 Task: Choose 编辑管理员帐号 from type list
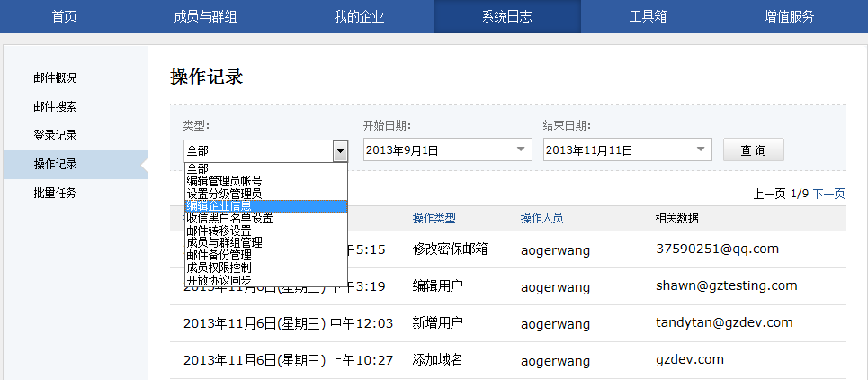pos(224,181)
